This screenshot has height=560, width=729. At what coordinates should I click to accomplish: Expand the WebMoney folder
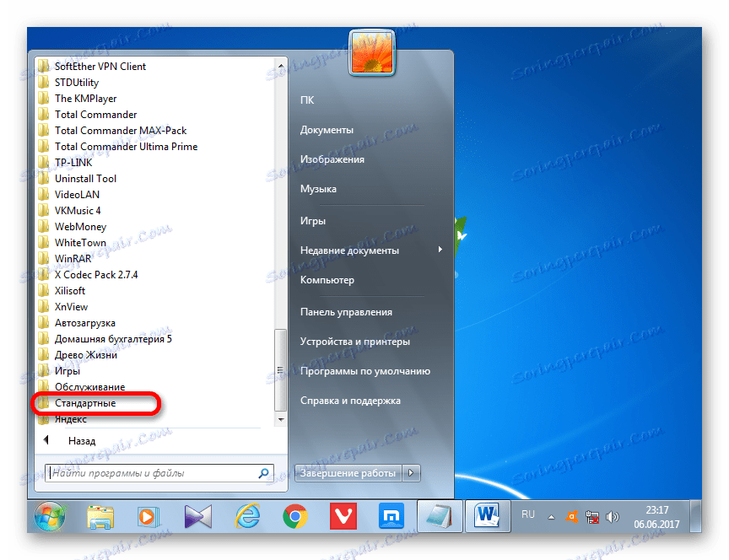coord(80,227)
